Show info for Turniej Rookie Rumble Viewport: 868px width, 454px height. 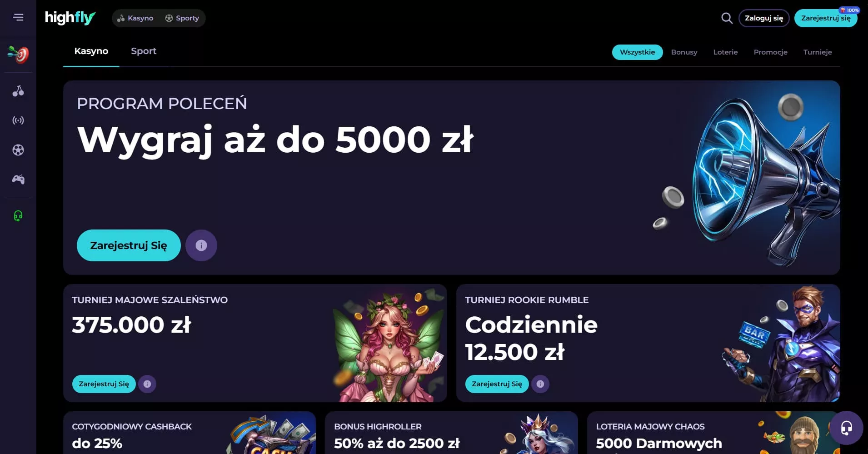[540, 384]
